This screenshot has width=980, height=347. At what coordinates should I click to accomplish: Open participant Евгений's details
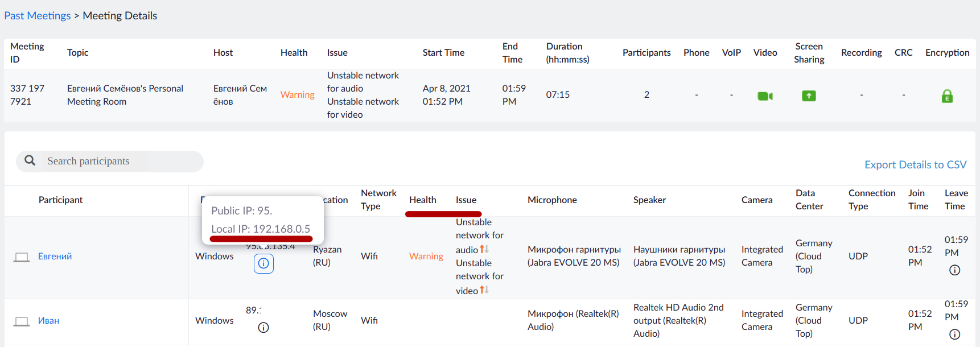click(x=55, y=257)
